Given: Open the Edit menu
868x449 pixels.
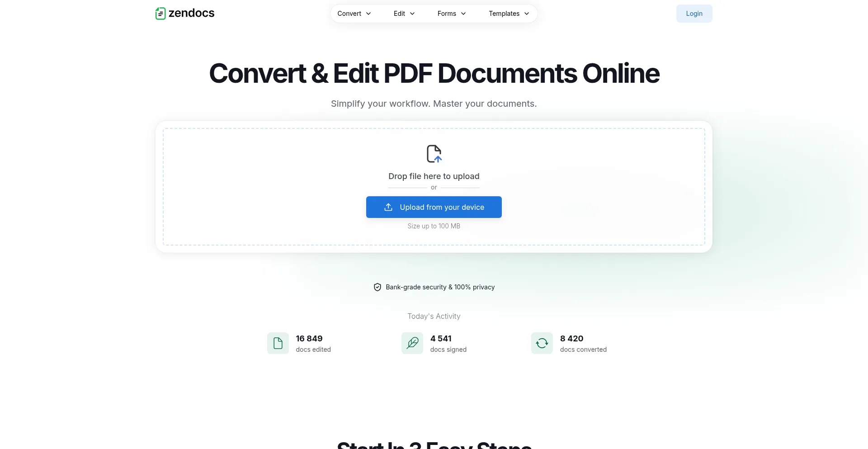Looking at the screenshot, I should (404, 14).
